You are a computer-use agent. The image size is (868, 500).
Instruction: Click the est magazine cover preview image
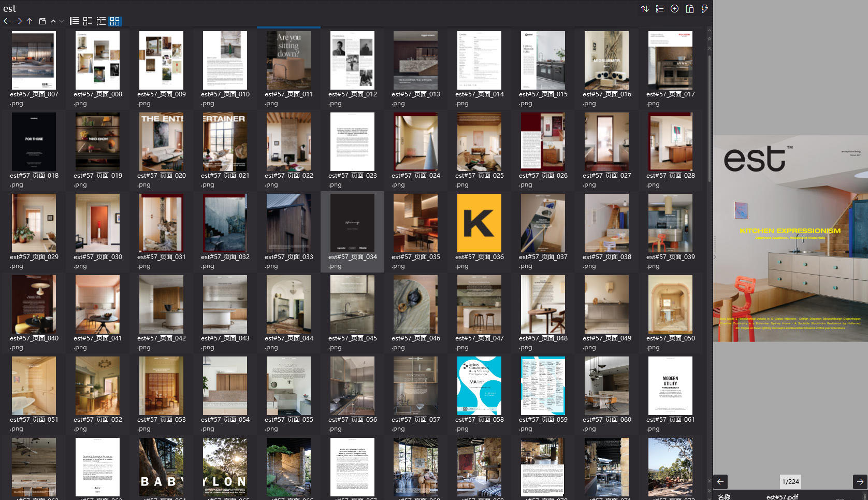(790, 238)
